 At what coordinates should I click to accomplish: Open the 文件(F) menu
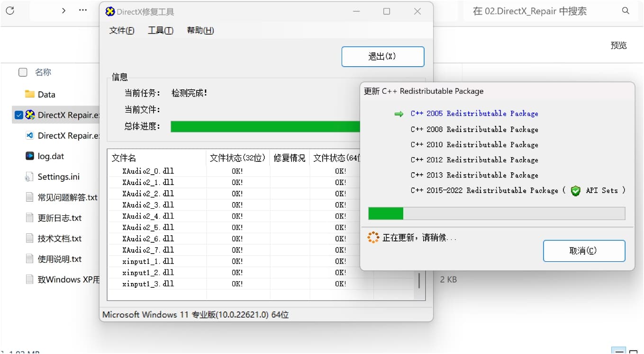(121, 30)
